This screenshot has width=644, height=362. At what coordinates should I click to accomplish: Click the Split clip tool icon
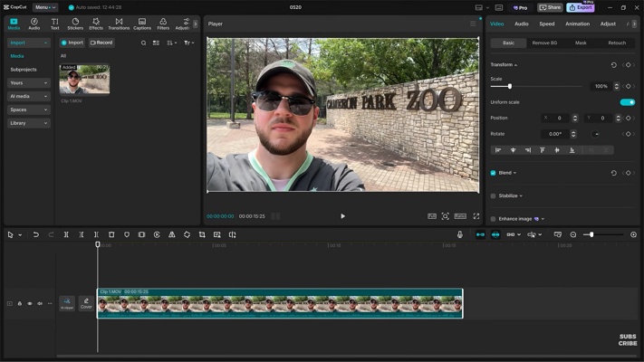[x=66, y=234]
